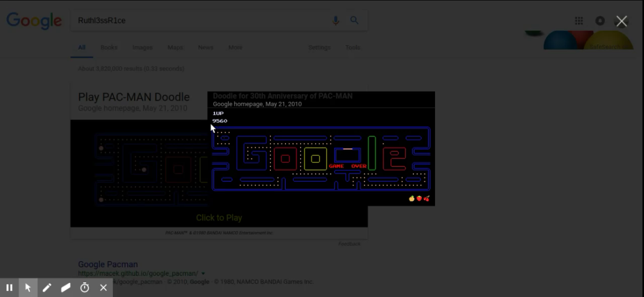Open the Google apps grid

[579, 21]
